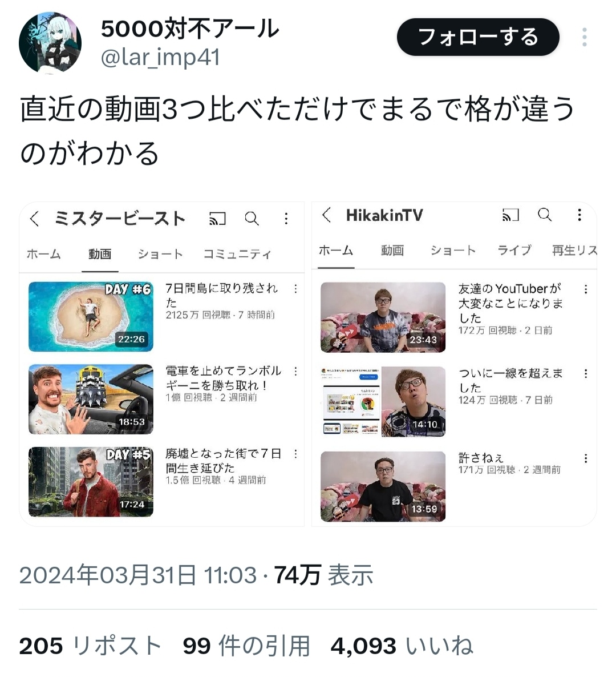Open the tweet's three-dot options menu
The width and height of the screenshot is (616, 677).
[x=585, y=37]
